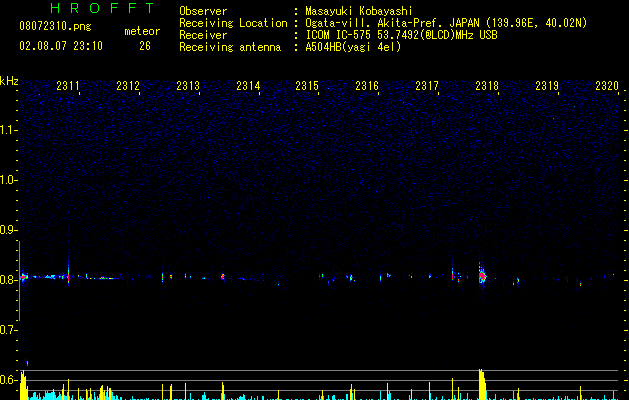629x400 pixels.
Task: Click the 1.1 kHz axis label
Action: click(8, 130)
